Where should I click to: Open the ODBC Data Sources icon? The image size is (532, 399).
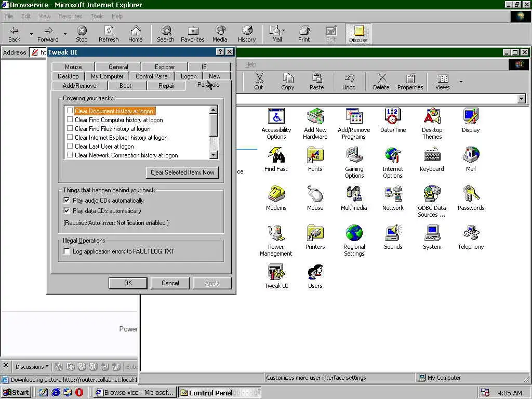[432, 202]
